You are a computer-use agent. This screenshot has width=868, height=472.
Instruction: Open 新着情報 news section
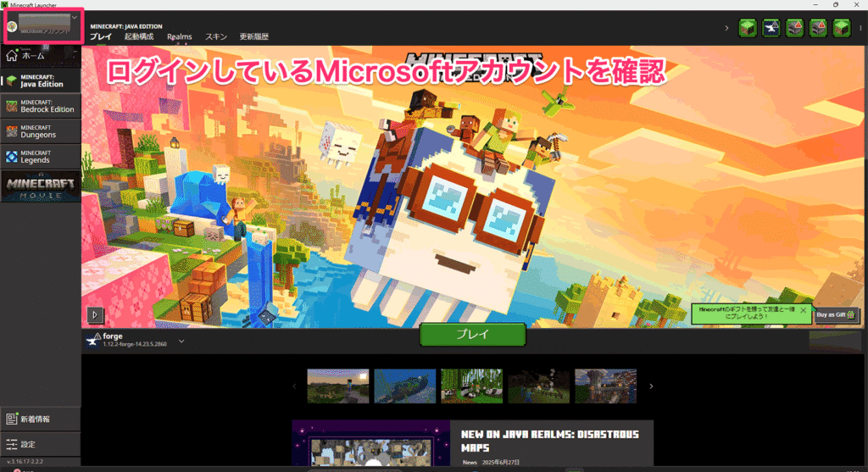[x=41, y=419]
